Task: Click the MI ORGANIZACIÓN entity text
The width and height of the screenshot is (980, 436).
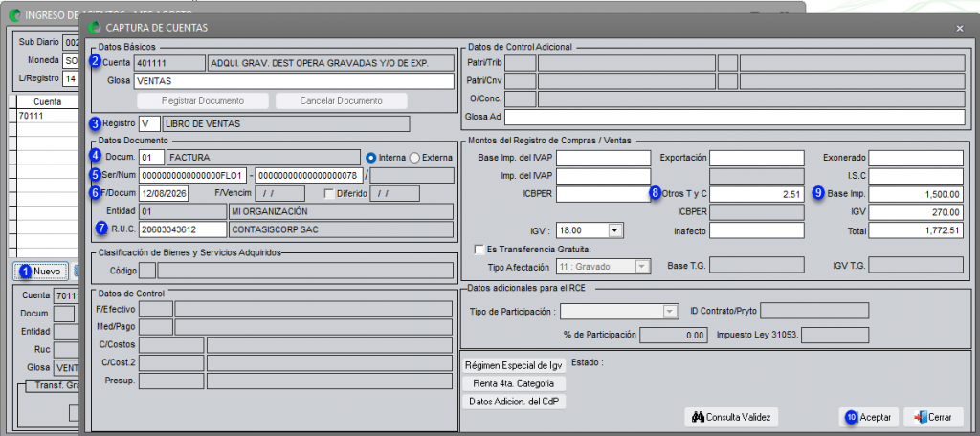Action: (270, 211)
